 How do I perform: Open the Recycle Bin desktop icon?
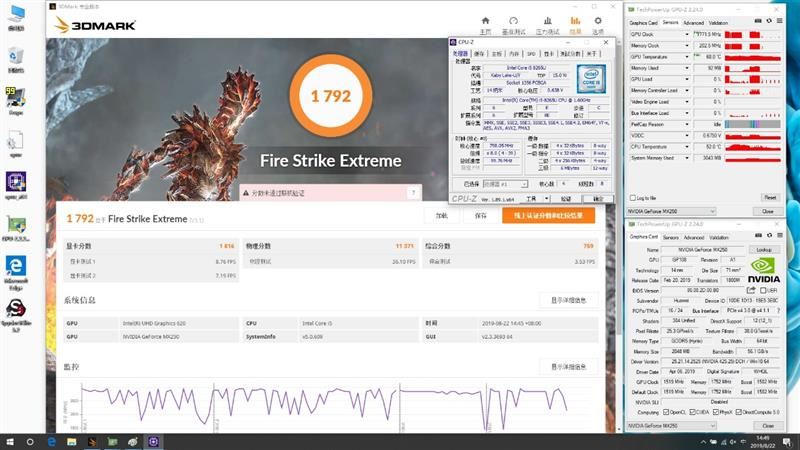16,60
